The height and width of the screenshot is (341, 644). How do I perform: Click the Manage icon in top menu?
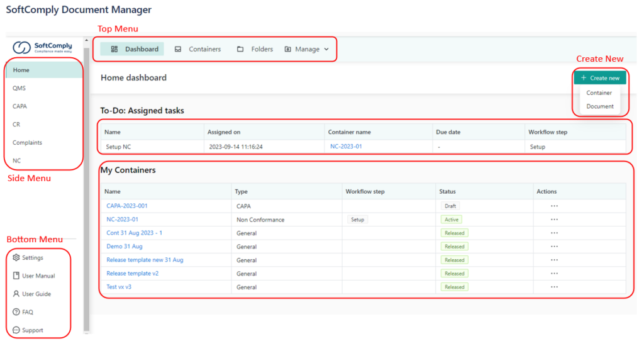[x=288, y=49]
